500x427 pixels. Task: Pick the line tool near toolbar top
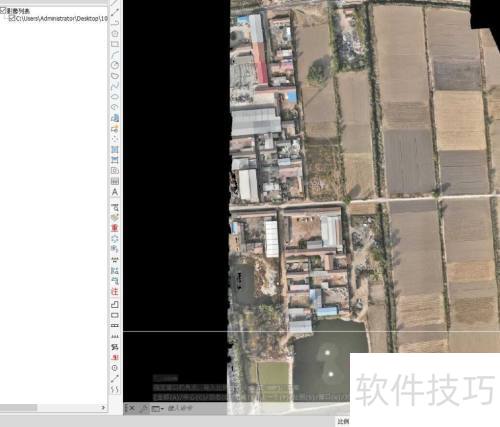tap(115, 13)
